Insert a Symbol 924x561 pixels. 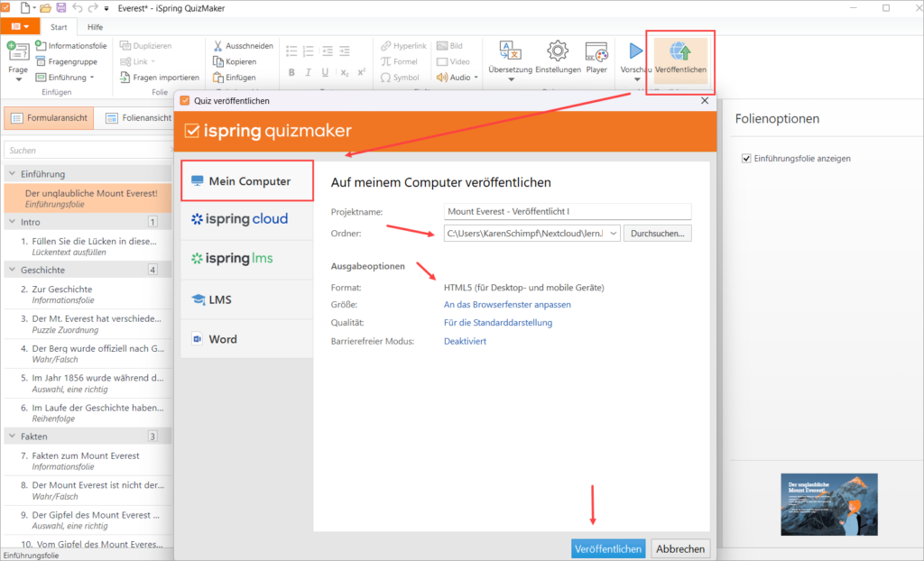tap(400, 78)
